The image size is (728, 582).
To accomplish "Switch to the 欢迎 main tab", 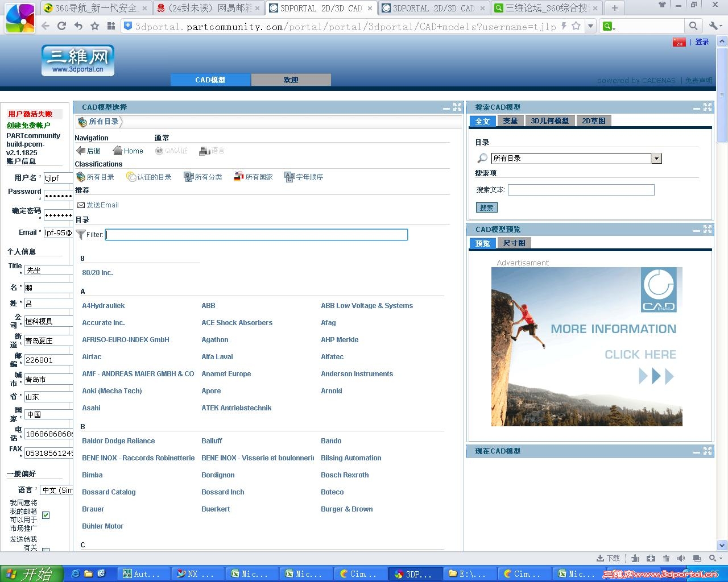I will (x=291, y=80).
